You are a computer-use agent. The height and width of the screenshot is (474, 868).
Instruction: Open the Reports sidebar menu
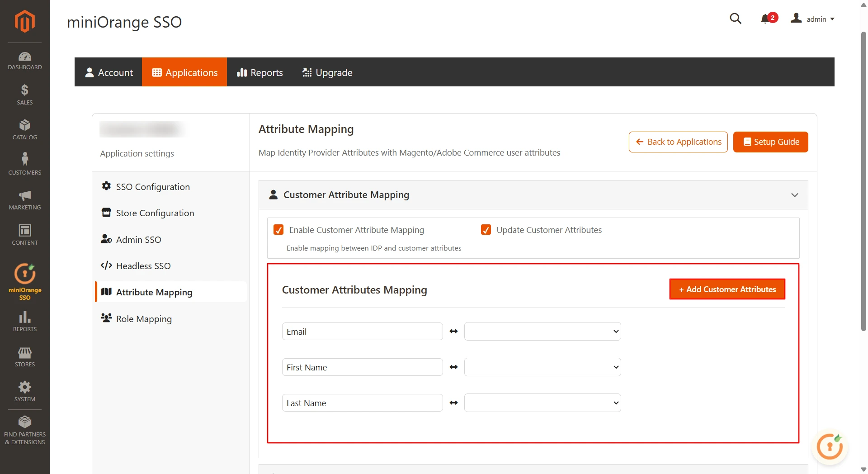[x=24, y=322]
